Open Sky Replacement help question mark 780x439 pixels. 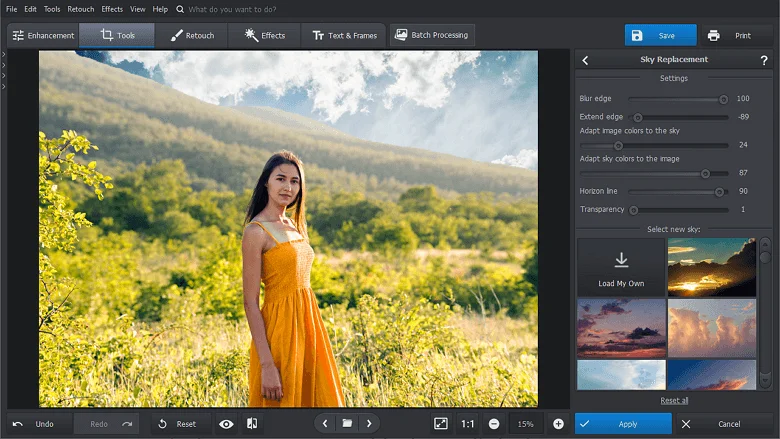point(764,60)
